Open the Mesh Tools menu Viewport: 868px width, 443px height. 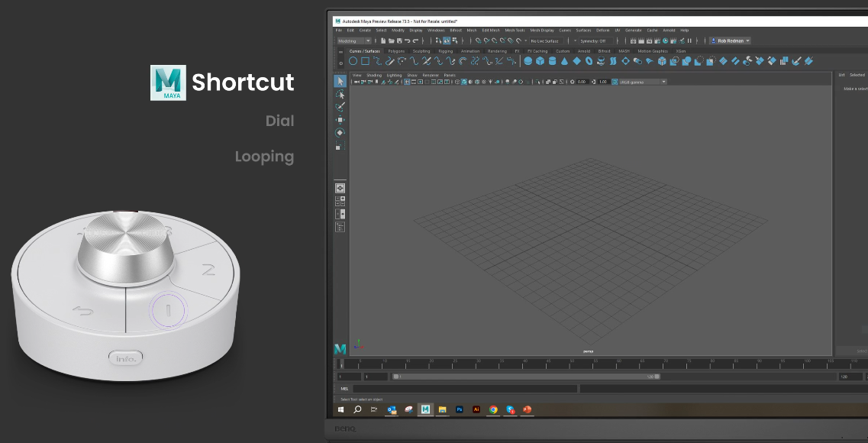(515, 31)
